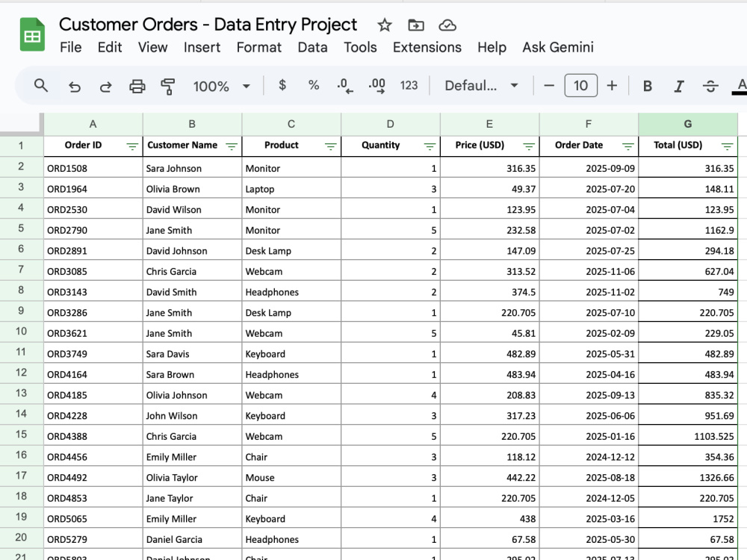Viewport: 747px width, 560px height.
Task: Open the View menu
Action: (153, 47)
